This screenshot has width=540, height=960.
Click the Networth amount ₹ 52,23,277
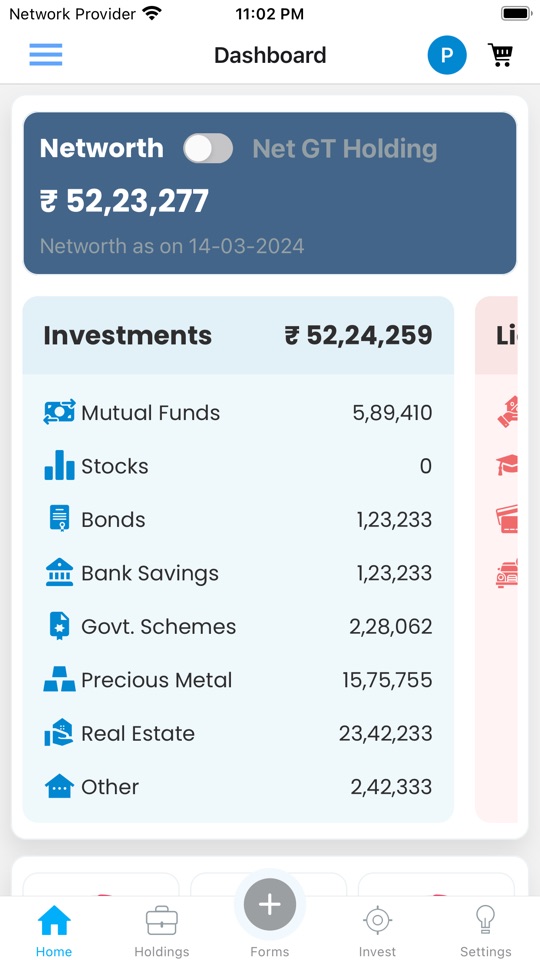(x=124, y=201)
